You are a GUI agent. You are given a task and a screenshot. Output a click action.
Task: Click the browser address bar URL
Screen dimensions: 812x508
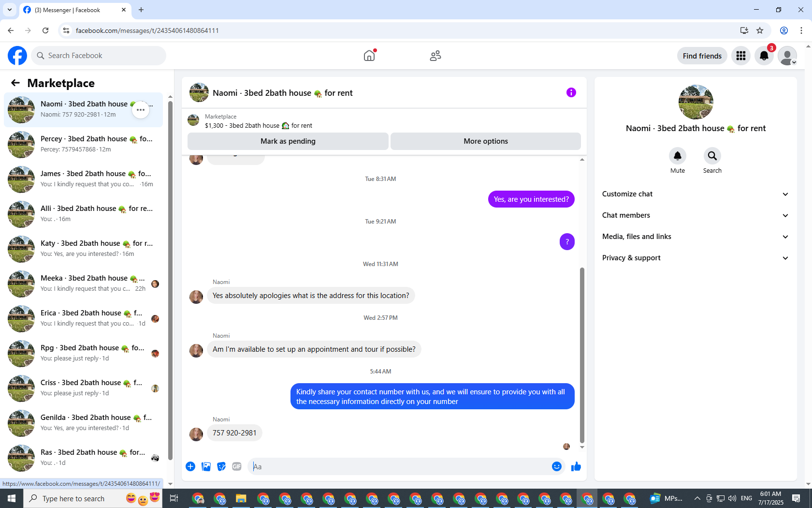[147, 30]
